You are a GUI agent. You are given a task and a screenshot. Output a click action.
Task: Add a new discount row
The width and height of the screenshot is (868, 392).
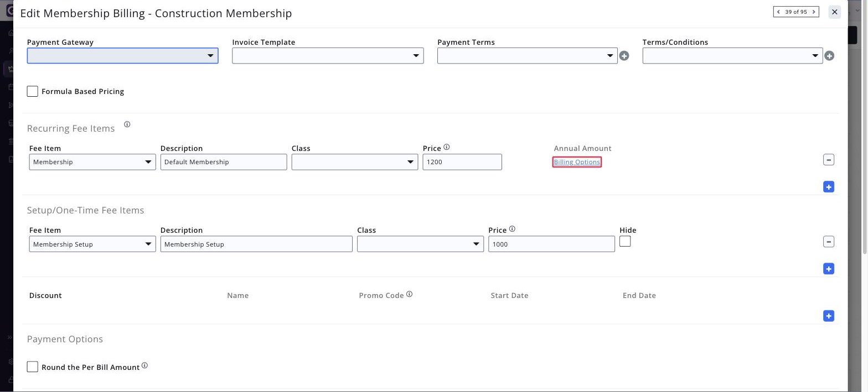828,316
